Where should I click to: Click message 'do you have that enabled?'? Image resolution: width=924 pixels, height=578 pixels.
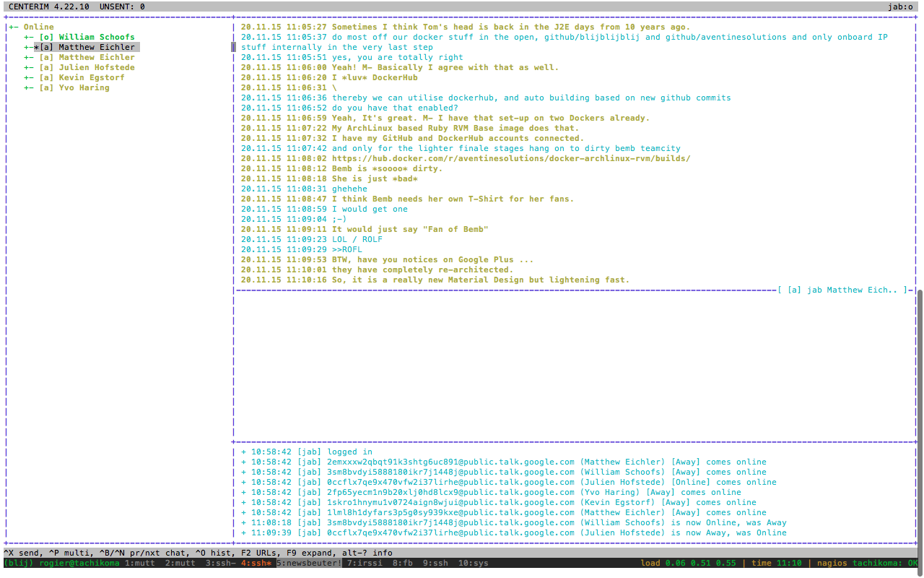pyautogui.click(x=395, y=108)
